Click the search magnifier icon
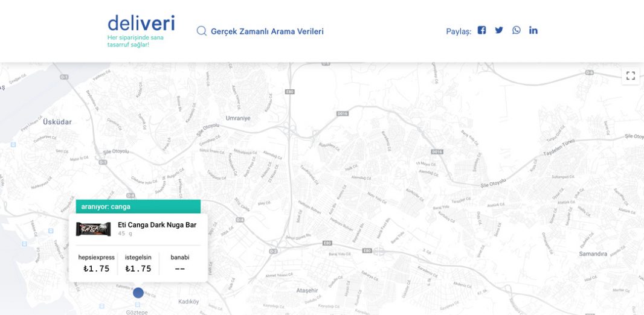 201,31
